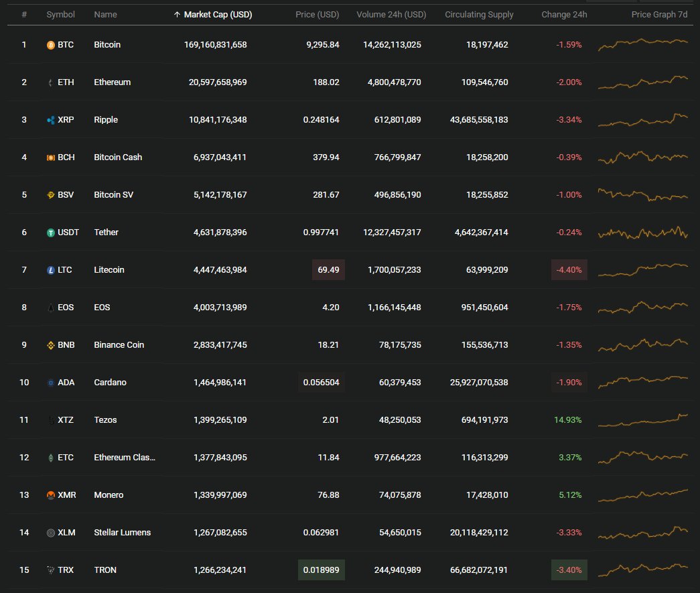Sort by Market Cap (USD) column
The width and height of the screenshot is (700, 593).
click(x=218, y=15)
